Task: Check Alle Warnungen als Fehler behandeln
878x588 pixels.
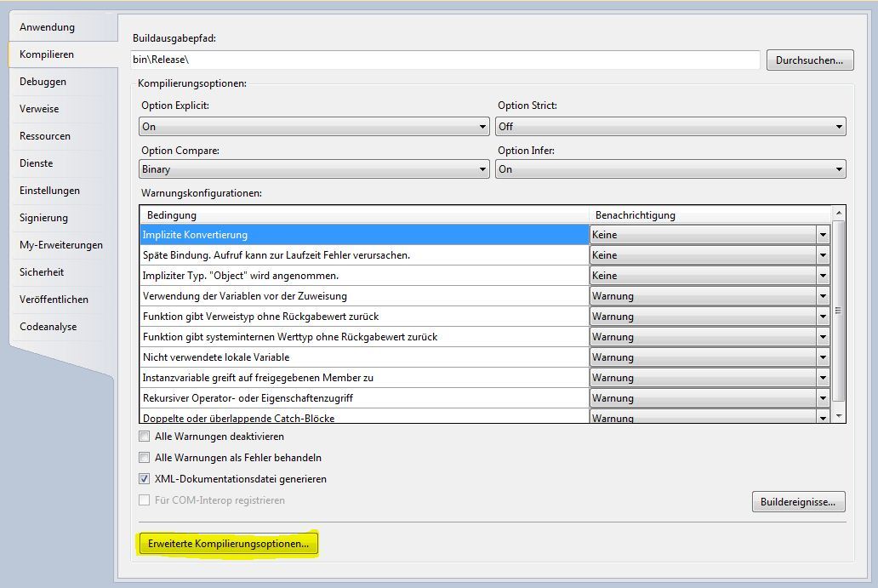Action: [x=145, y=458]
